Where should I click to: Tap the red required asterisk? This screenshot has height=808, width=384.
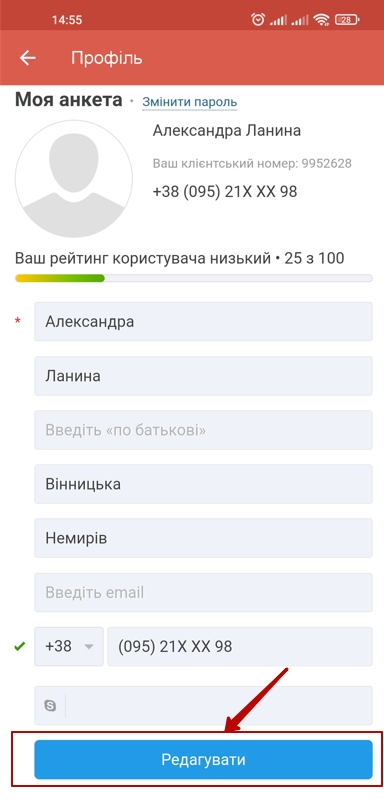click(x=18, y=322)
